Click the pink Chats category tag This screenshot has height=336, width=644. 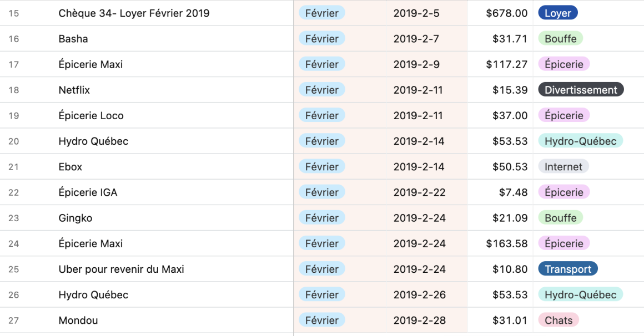558,320
